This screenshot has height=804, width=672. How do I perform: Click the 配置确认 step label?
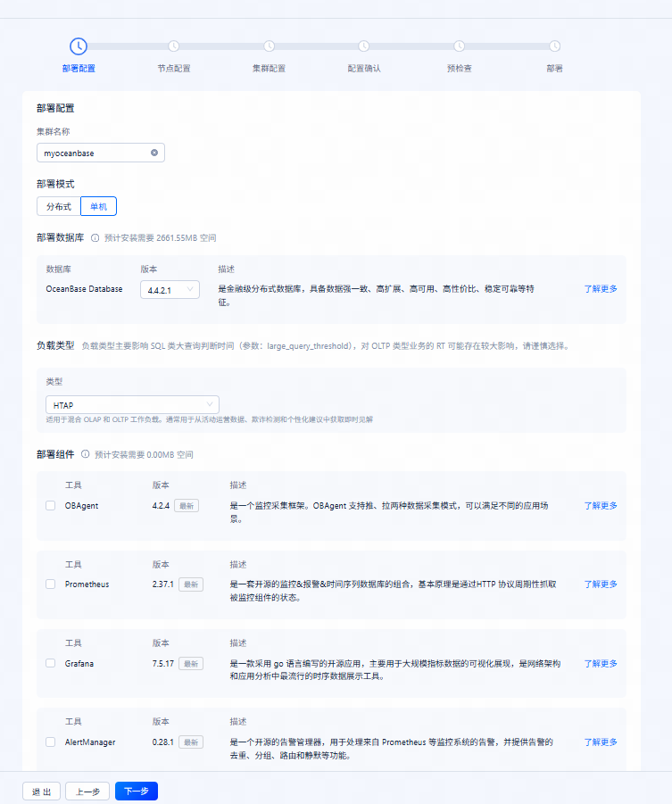pyautogui.click(x=364, y=68)
